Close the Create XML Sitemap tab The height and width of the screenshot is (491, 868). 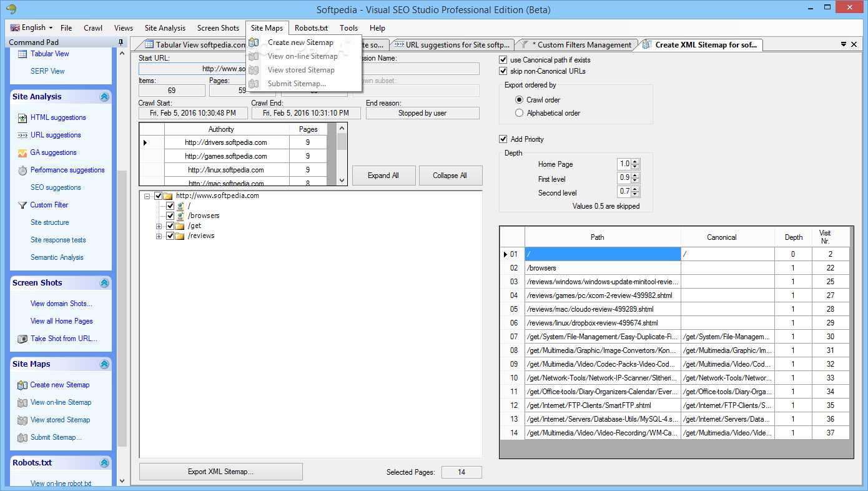pos(854,44)
